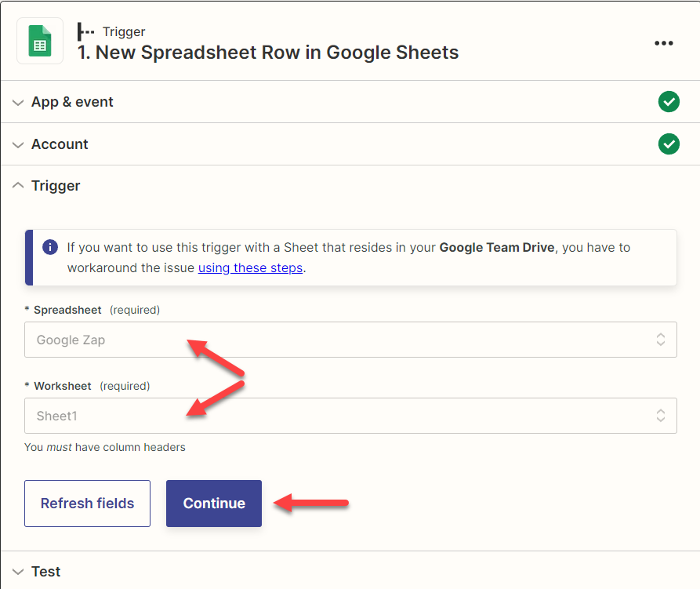
Task: Click the green checkmark on App & event
Action: coord(669,102)
